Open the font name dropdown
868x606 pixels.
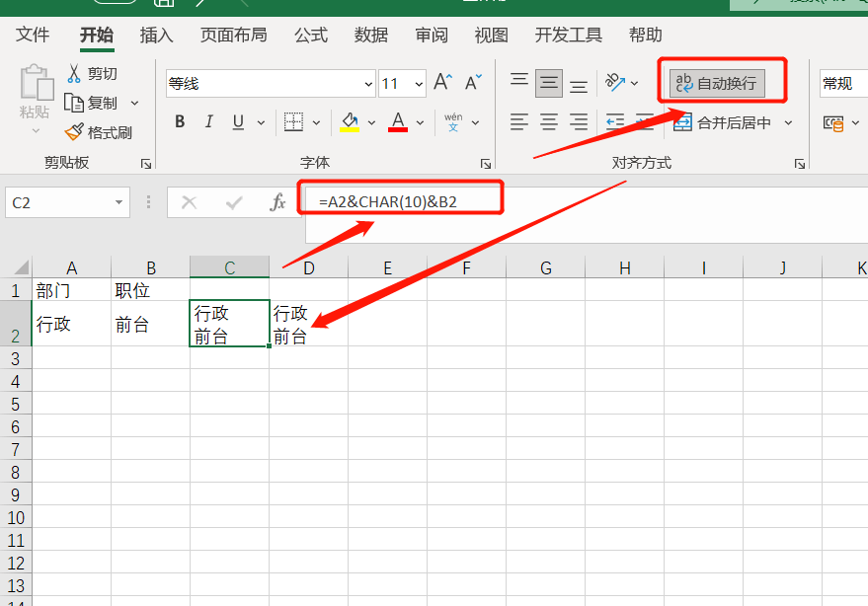(x=366, y=83)
